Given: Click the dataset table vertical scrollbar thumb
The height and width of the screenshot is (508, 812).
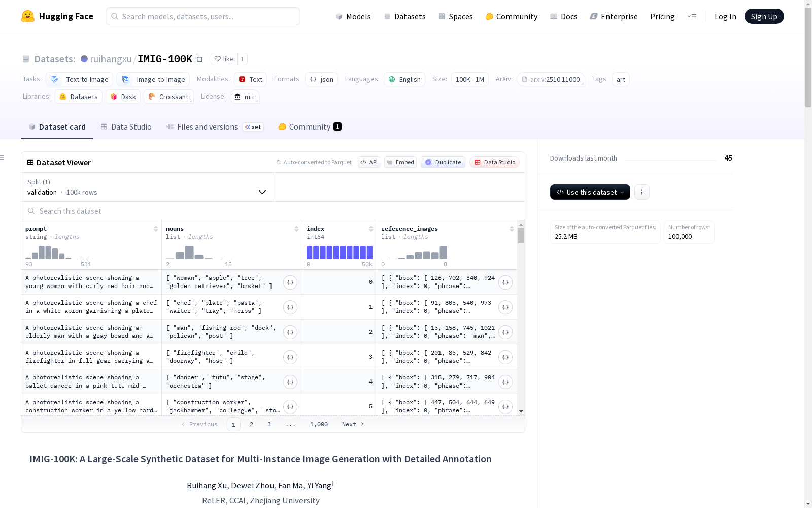Looking at the screenshot, I should coord(521,236).
